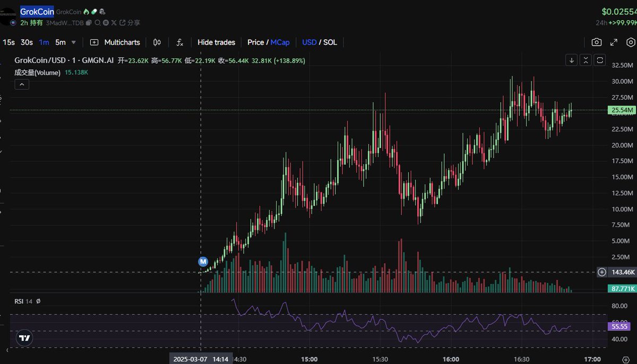
Task: Click the down arrow chart control button
Action: (x=572, y=60)
